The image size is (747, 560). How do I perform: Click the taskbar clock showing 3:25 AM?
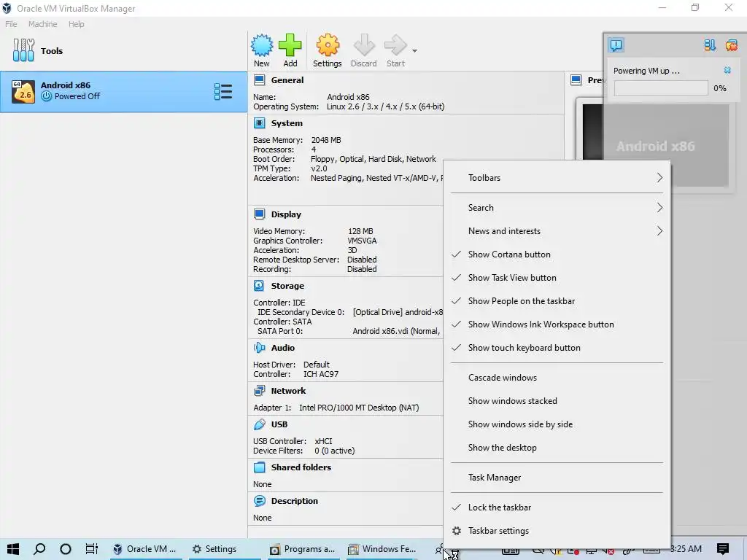pos(686,549)
